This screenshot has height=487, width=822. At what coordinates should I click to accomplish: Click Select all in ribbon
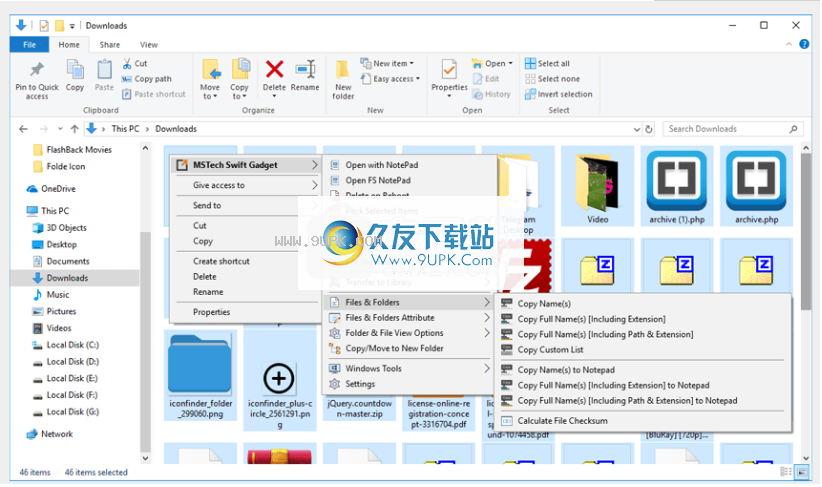point(547,63)
